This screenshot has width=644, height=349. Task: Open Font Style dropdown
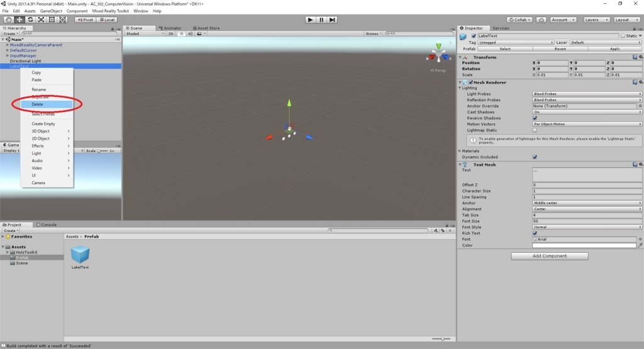click(587, 227)
